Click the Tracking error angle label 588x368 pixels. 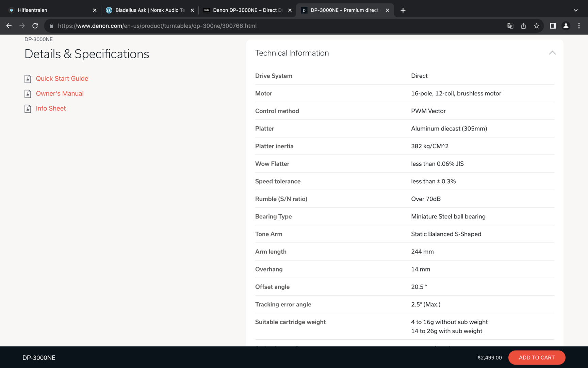coord(283,305)
